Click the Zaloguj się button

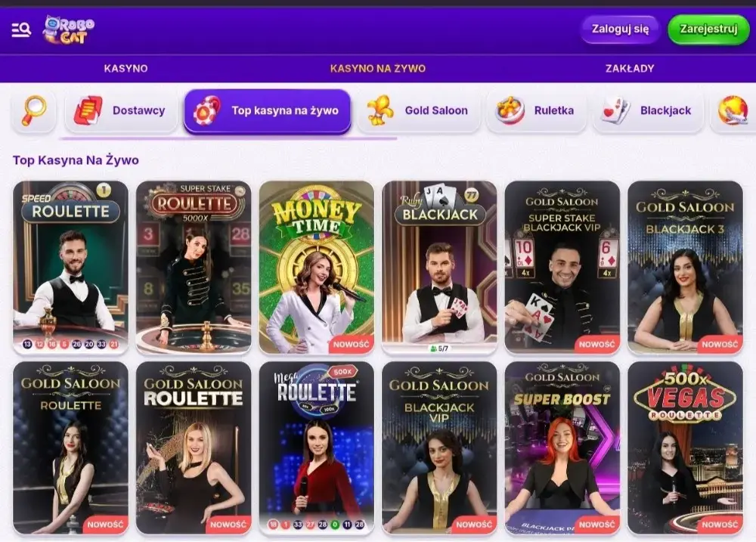[x=620, y=29]
